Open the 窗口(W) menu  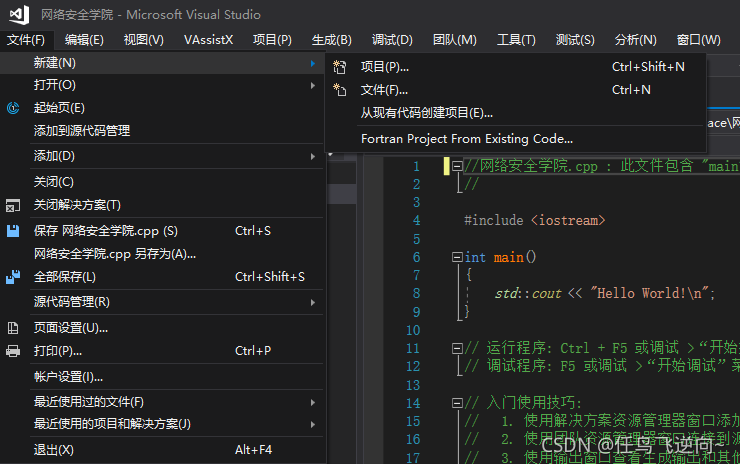[698, 40]
